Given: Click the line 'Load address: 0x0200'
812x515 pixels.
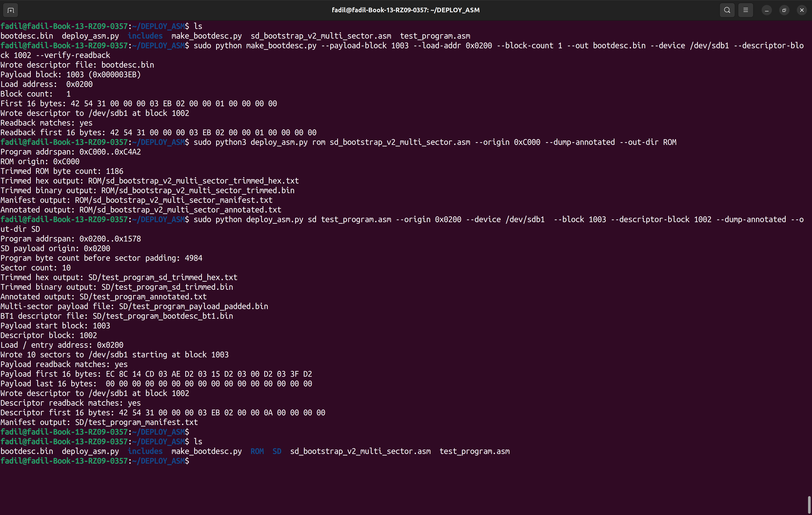Looking at the screenshot, I should [47, 84].
